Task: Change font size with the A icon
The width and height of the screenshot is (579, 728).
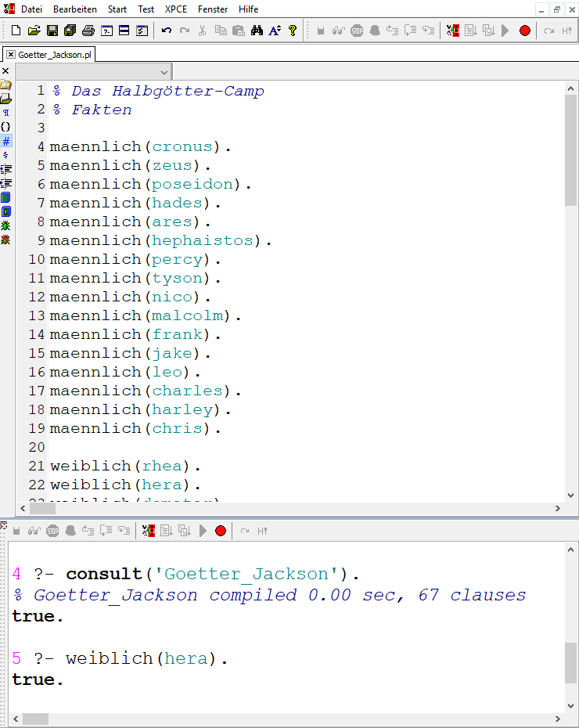Action: click(275, 31)
